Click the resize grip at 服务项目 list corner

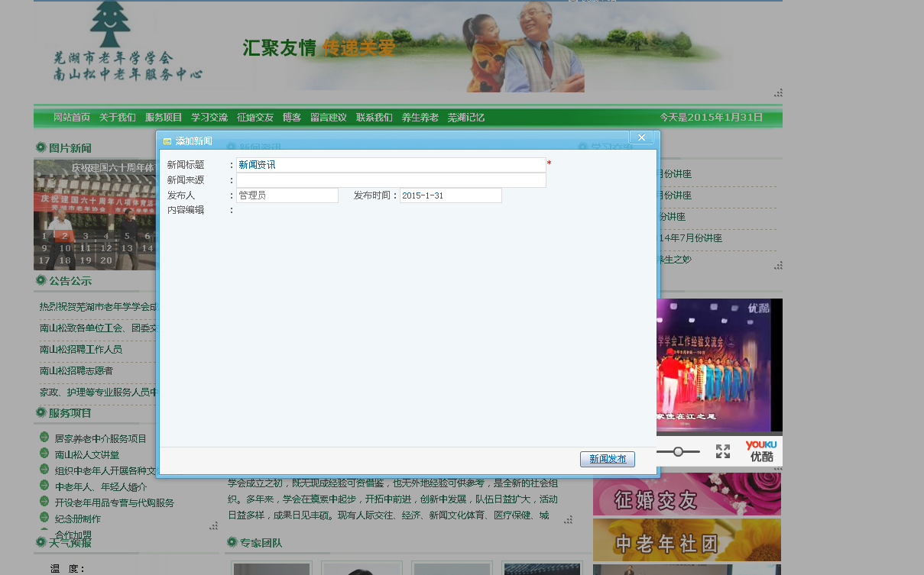click(213, 525)
